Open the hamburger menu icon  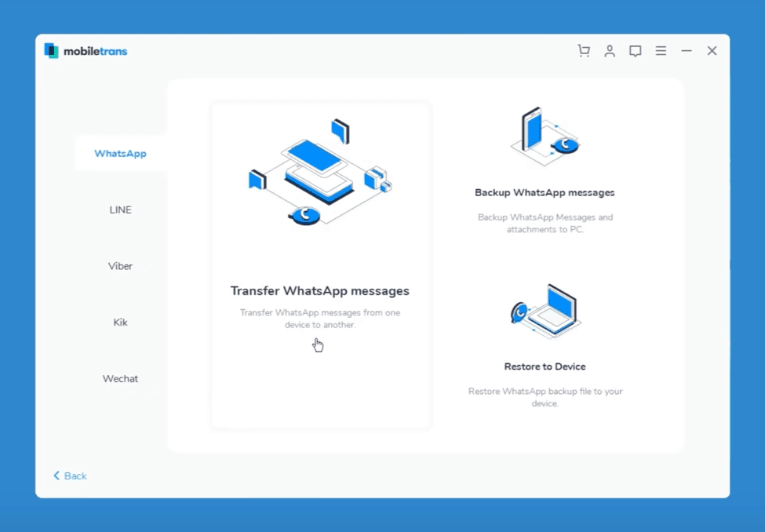[661, 51]
